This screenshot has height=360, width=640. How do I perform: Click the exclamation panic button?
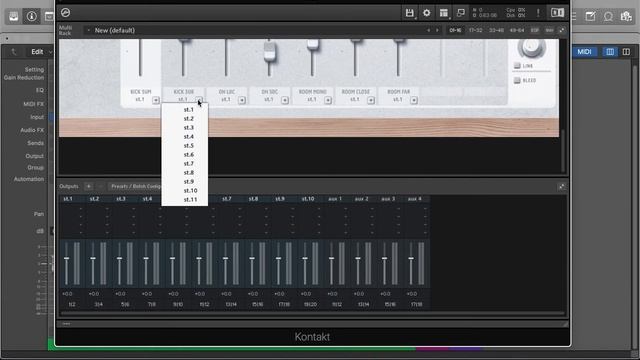pos(538,13)
